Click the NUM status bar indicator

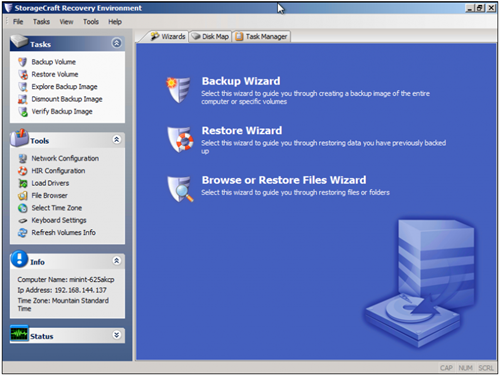click(x=466, y=368)
